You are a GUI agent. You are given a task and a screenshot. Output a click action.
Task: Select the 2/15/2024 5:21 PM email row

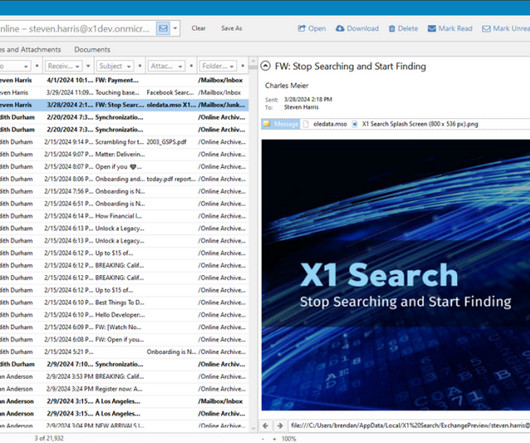(x=124, y=352)
